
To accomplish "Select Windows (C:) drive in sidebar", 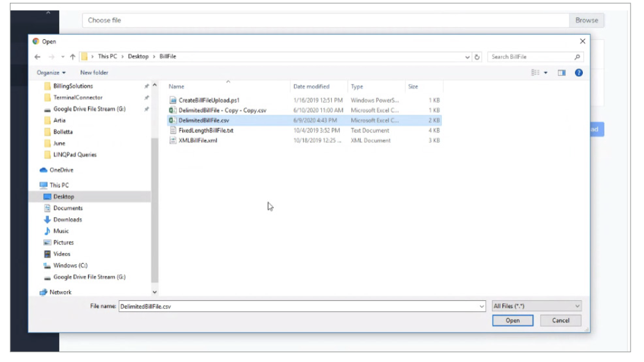I will [x=70, y=265].
